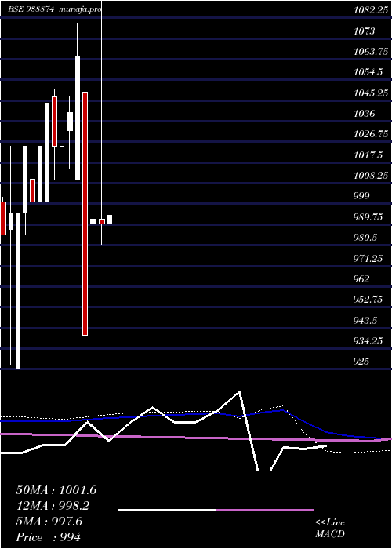Image resolution: width=392 pixels, height=549 pixels.
Task: Click the tall red candlestick body
Action: (85, 213)
